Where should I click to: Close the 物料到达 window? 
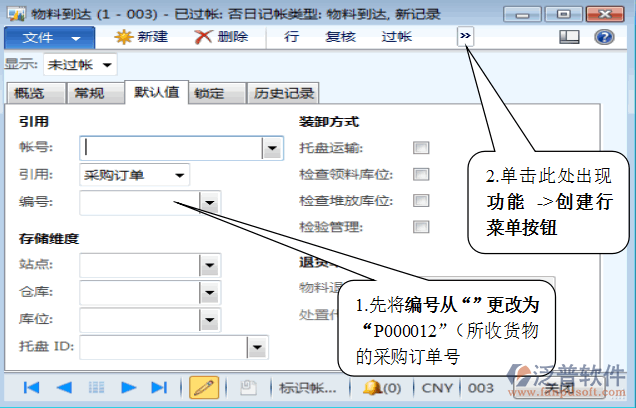click(x=605, y=14)
